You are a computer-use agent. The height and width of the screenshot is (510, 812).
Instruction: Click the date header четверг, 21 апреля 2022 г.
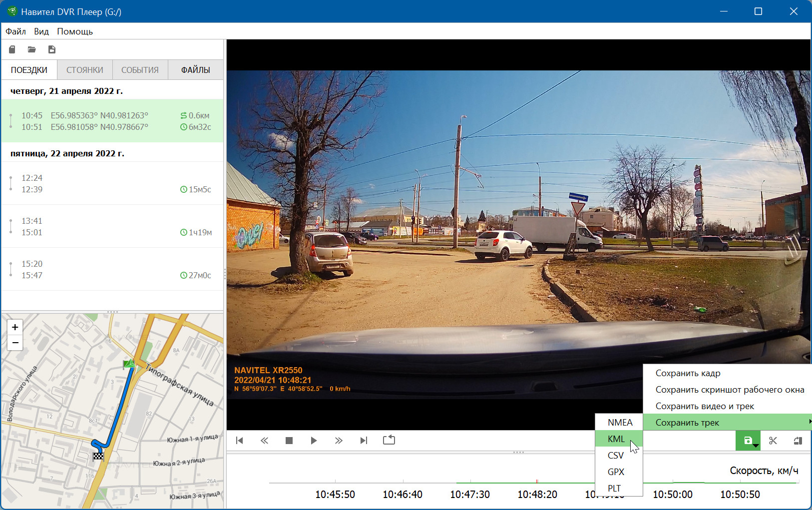pos(66,91)
